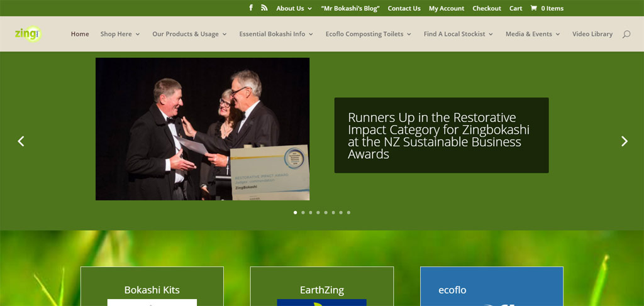The width and height of the screenshot is (644, 306).
Task: Open the Contact Us page
Action: coord(404,8)
